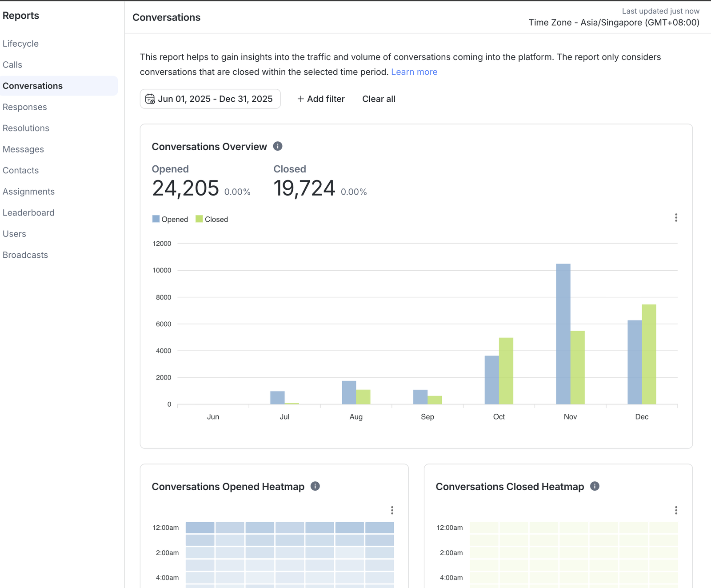Click the green Closed bar for September
Screen dimensions: 711x588
(435, 400)
